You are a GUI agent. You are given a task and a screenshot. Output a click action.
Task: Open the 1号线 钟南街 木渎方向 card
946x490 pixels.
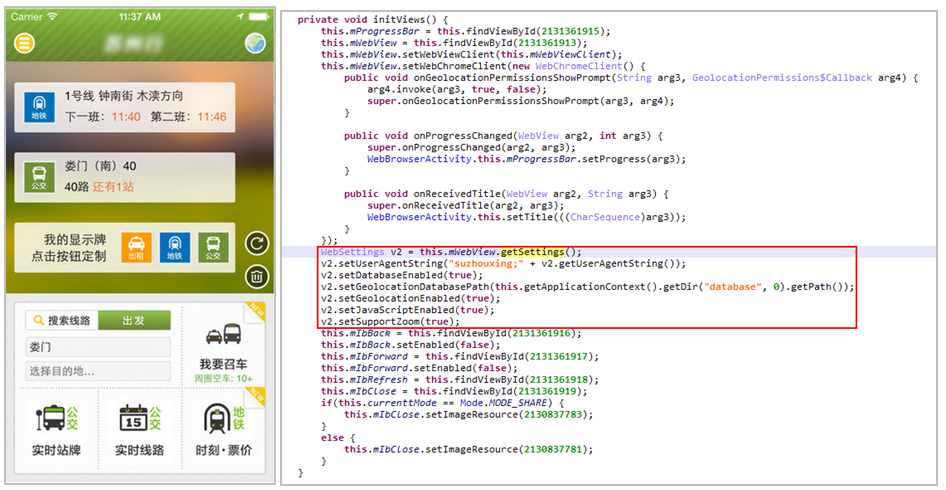pyautogui.click(x=125, y=107)
